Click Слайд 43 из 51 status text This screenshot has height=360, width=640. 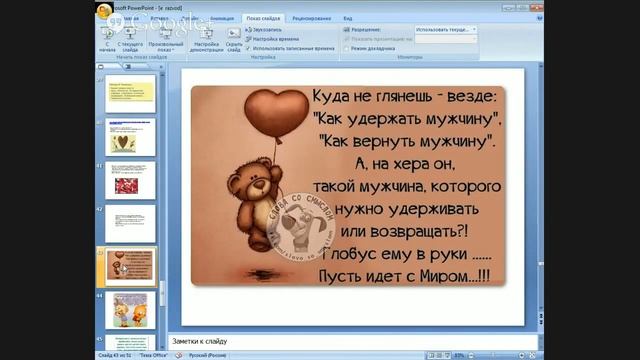click(x=115, y=356)
